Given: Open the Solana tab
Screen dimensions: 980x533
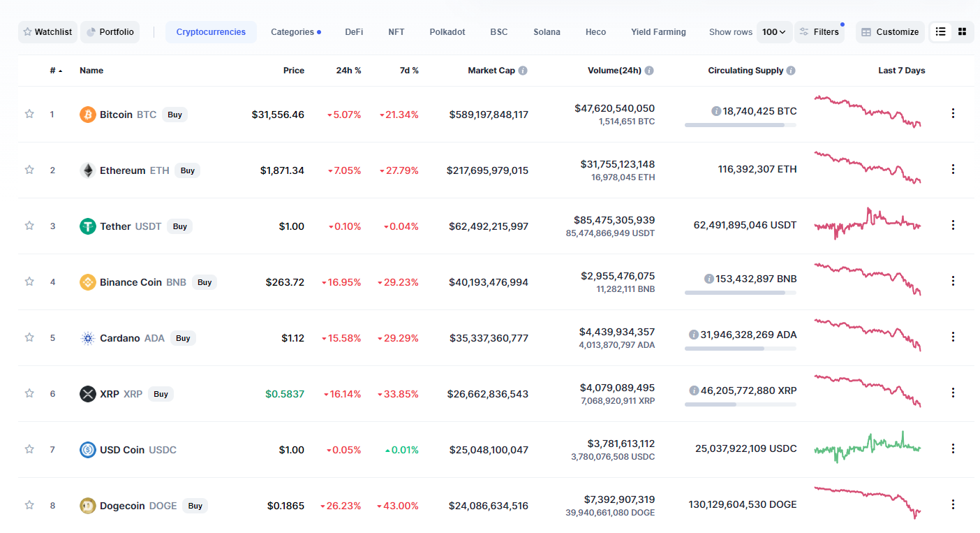Looking at the screenshot, I should pos(547,32).
